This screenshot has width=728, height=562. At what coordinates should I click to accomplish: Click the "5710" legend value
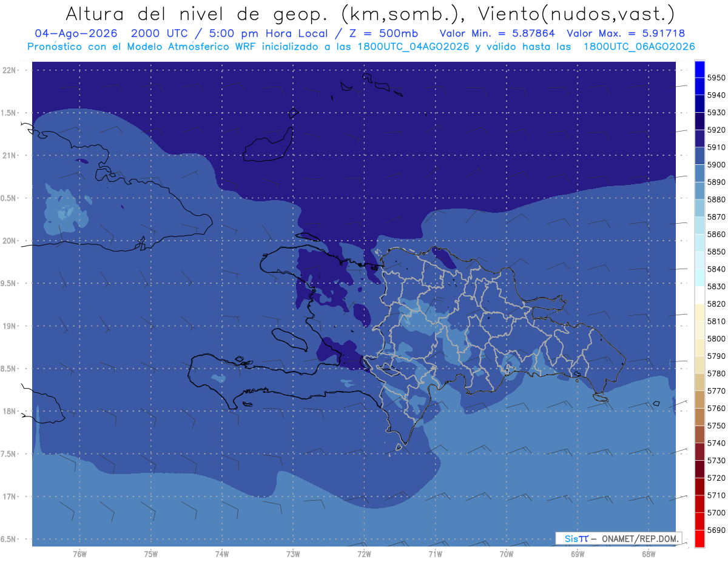[x=716, y=495]
